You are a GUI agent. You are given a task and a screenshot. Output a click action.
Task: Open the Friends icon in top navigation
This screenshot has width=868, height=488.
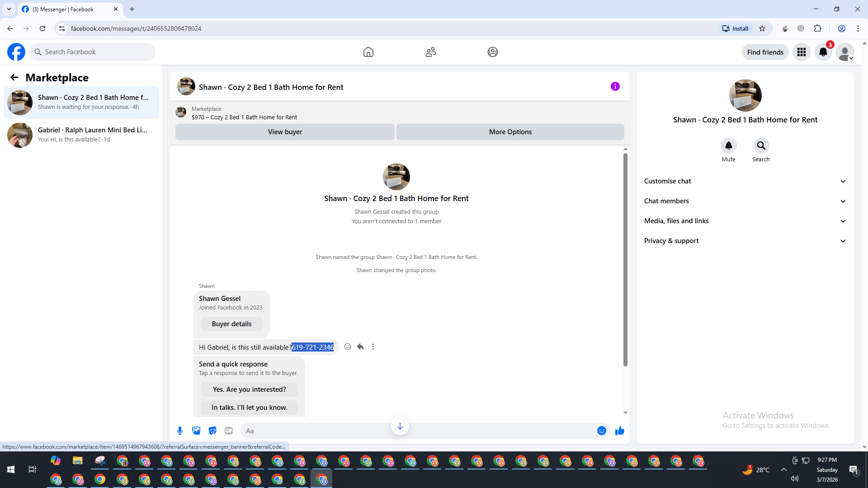click(431, 52)
